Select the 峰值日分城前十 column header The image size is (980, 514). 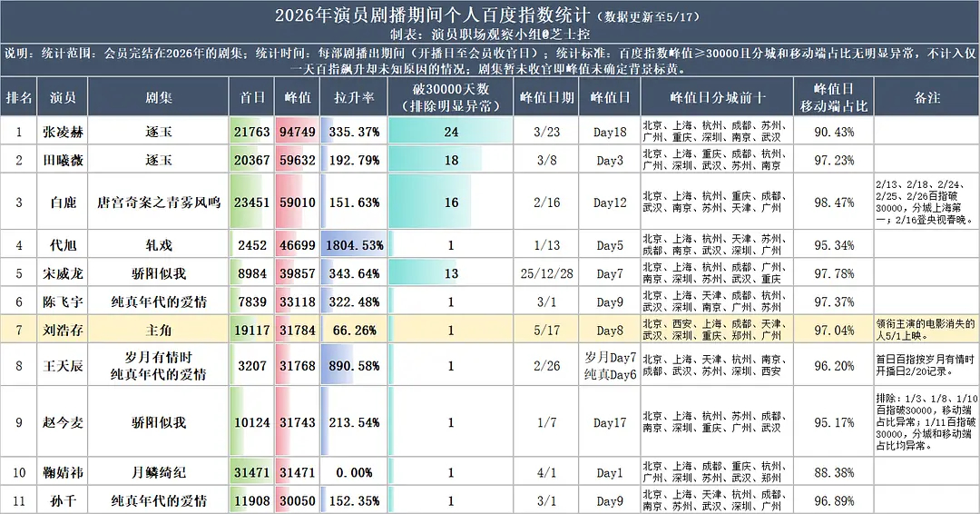[717, 97]
